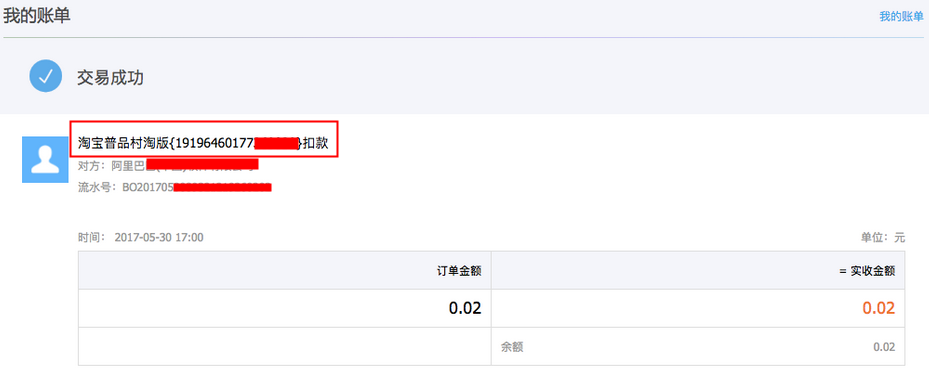This screenshot has width=929, height=369.
Task: Click the red redaction in transaction title
Action: tap(276, 143)
